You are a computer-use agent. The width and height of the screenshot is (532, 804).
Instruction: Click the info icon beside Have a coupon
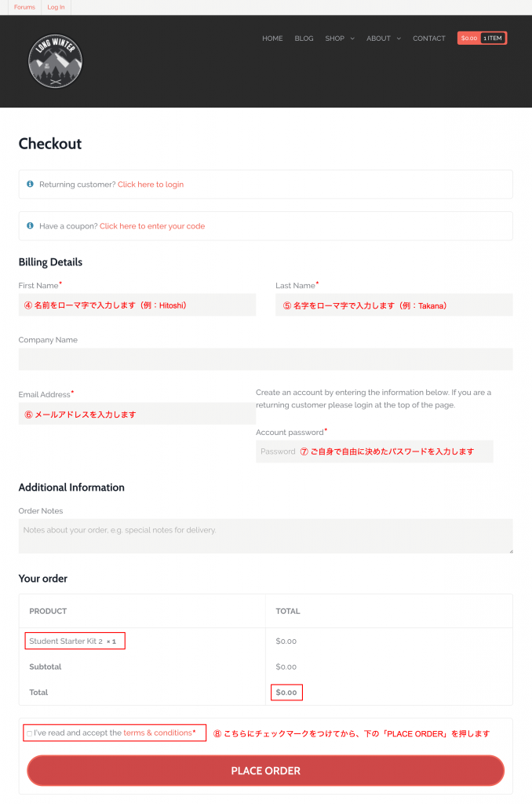click(x=31, y=225)
